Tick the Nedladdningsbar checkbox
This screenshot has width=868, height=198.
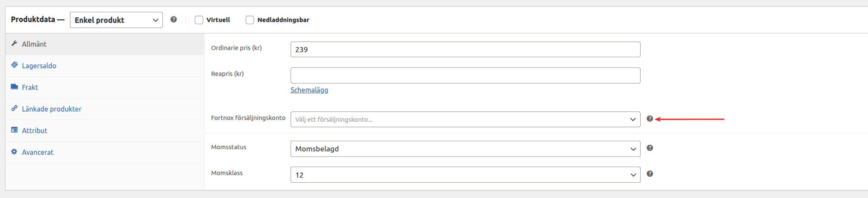250,20
